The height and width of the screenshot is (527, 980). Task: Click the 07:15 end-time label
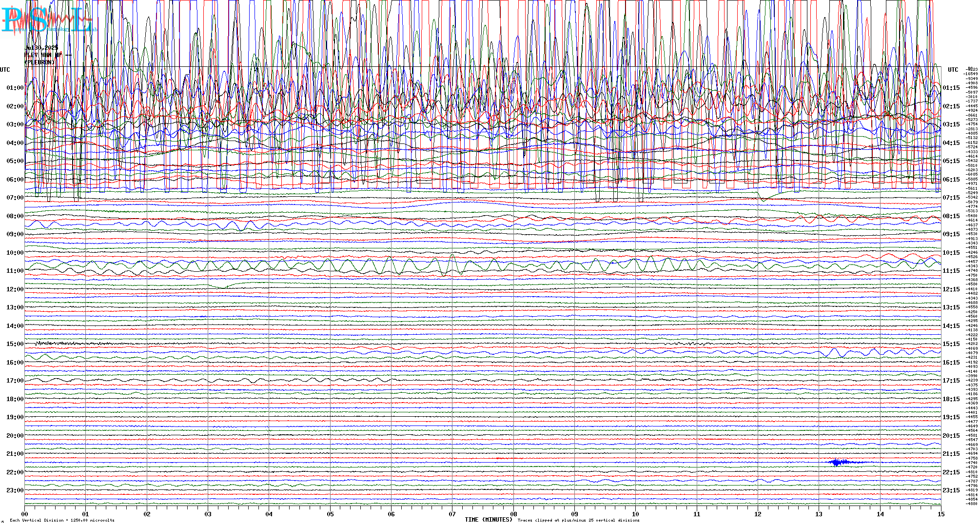click(951, 198)
